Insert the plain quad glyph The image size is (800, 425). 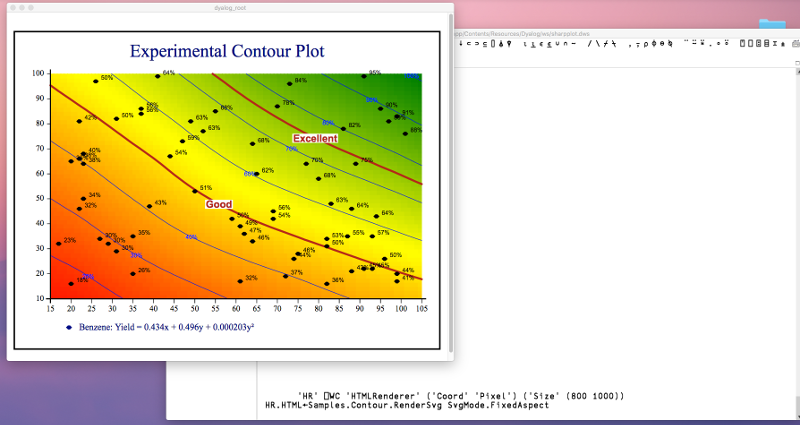751,44
